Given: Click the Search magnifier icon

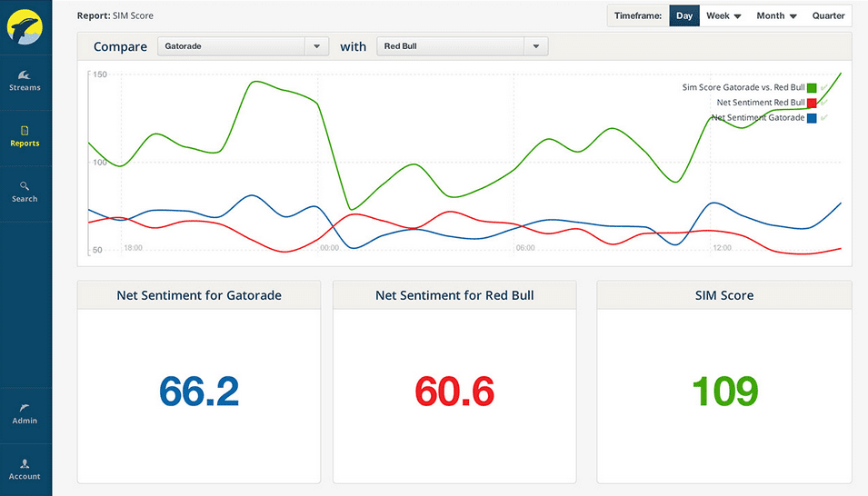Looking at the screenshot, I should (x=25, y=186).
